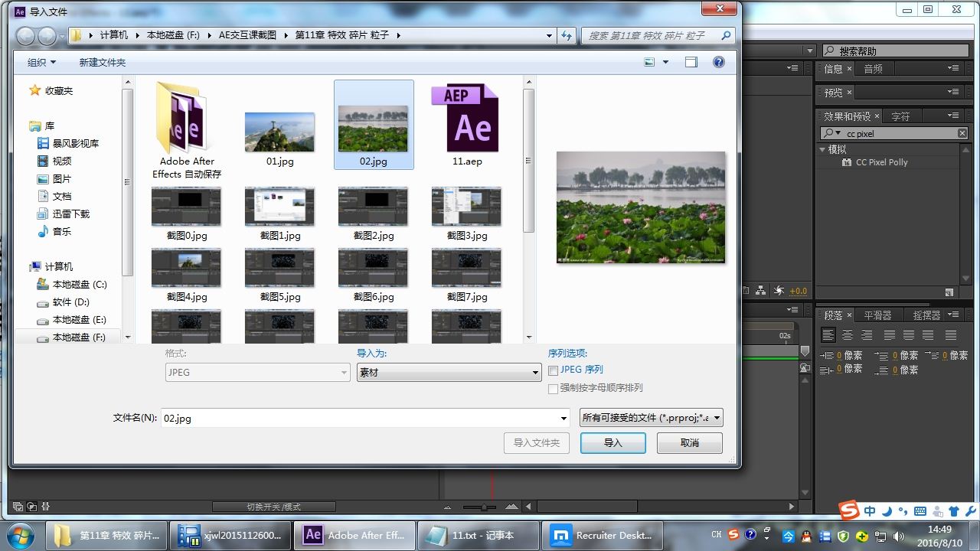Image resolution: width=980 pixels, height=551 pixels.
Task: Select the 截图0.jpg file
Action: tap(187, 214)
